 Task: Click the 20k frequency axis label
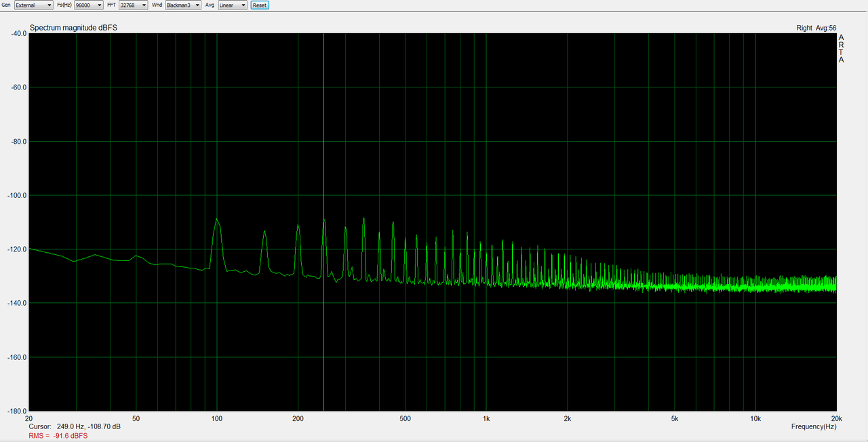pyautogui.click(x=836, y=418)
